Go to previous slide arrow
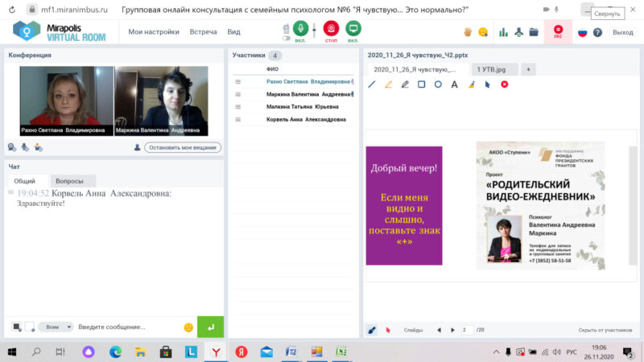This screenshot has width=644, height=362. [x=439, y=330]
